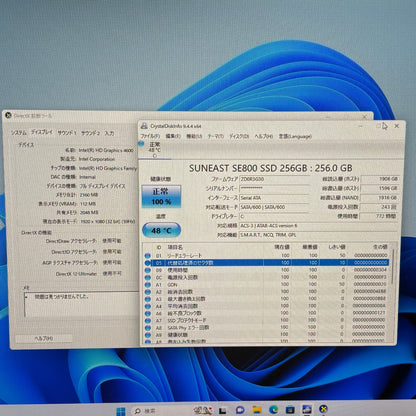
Task: Click the 48 °C temperature button
Action: coord(161,230)
